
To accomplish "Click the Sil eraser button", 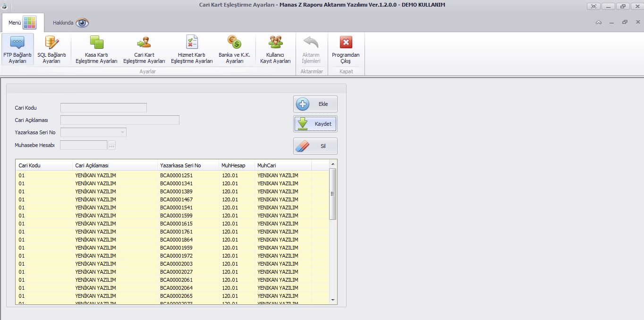I will (x=315, y=146).
